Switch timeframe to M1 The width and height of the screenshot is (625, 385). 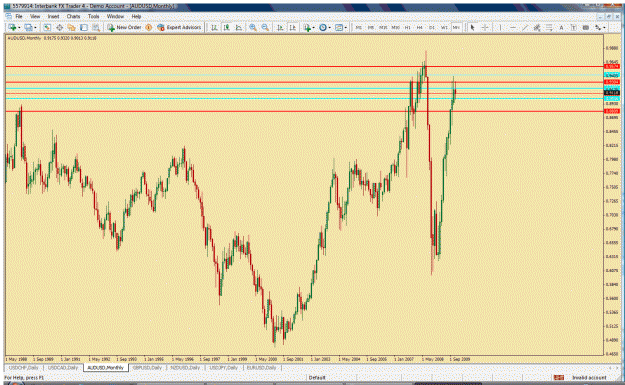pyautogui.click(x=359, y=28)
